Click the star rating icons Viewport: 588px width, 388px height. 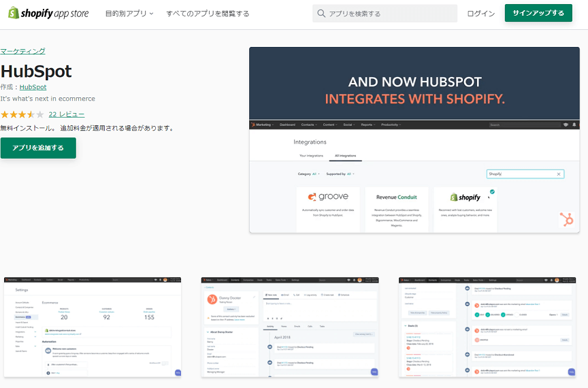click(22, 114)
